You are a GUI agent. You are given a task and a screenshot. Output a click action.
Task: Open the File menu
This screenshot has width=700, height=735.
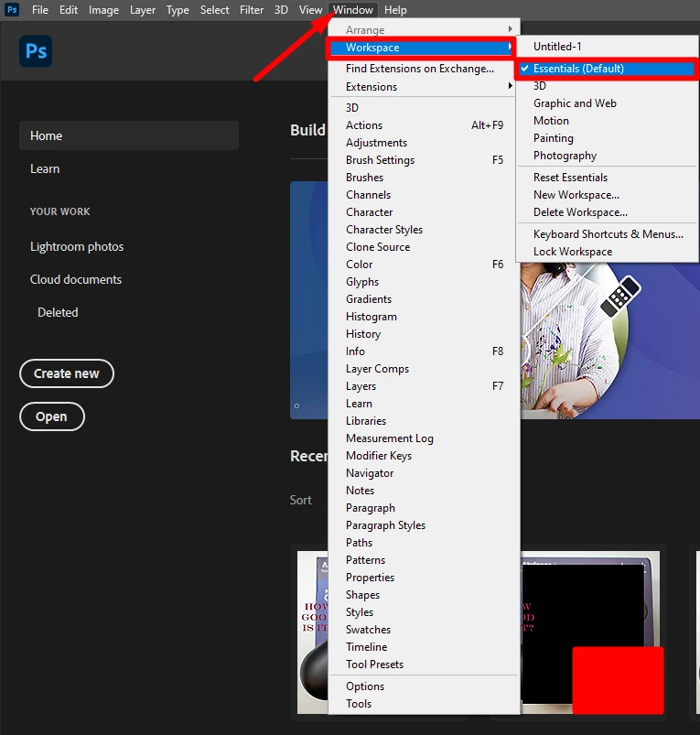40,10
